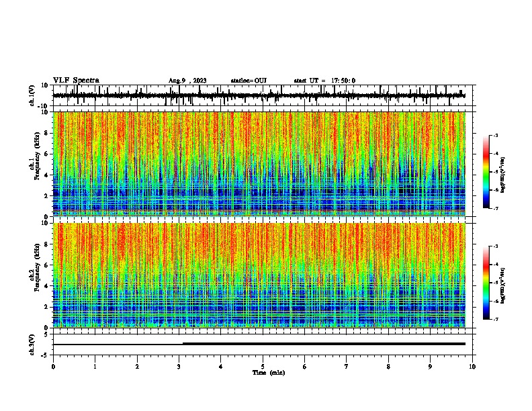
Task: Click the "5" tick label on ch.3 axis
Action: (46, 334)
